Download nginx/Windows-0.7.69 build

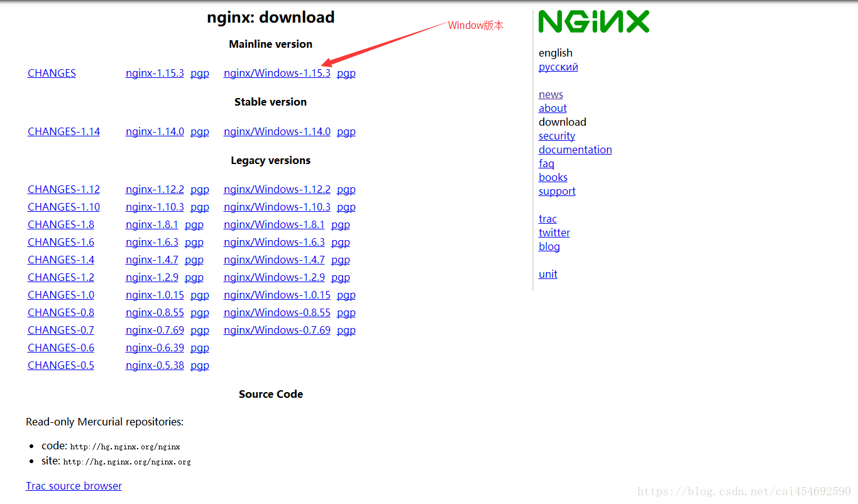277,330
